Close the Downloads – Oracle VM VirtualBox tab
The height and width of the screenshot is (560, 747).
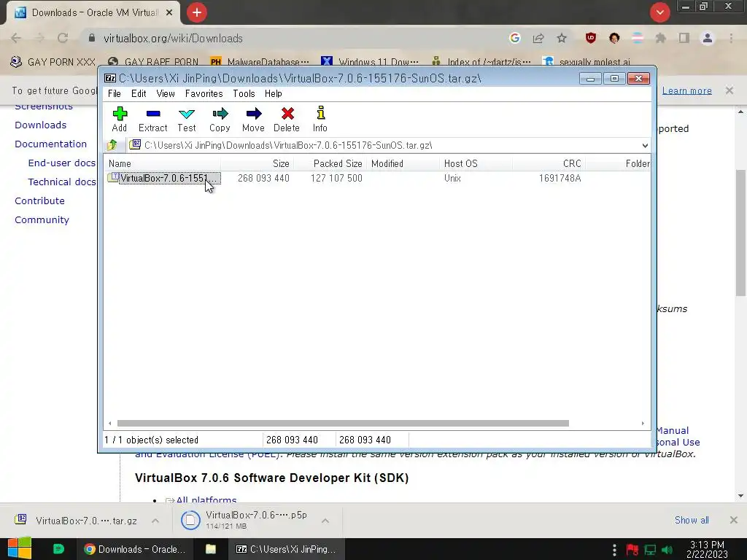pos(169,13)
